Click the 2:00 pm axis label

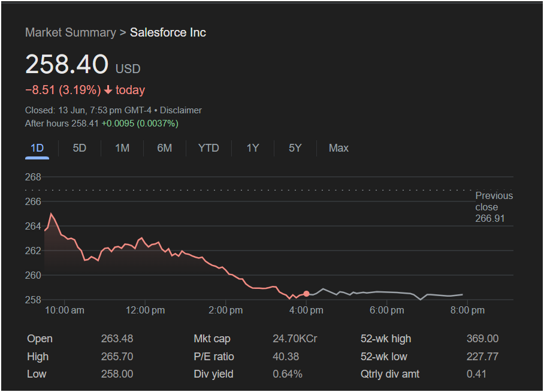click(225, 310)
